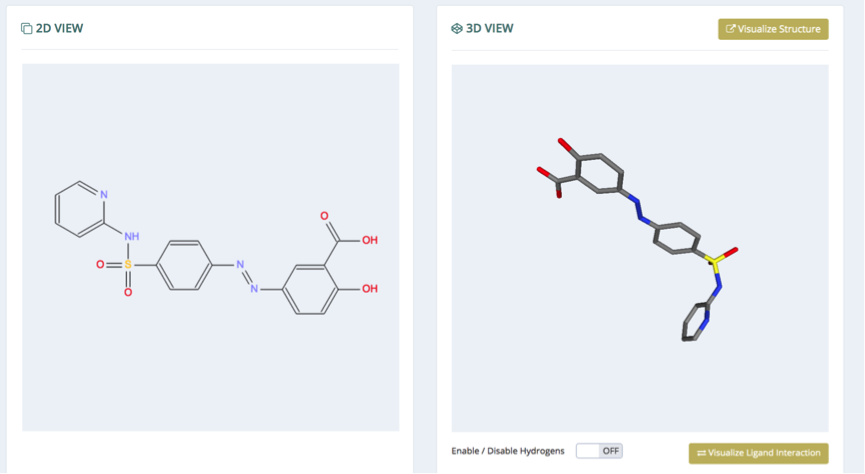Viewport: 865px width, 474px height.
Task: Click the carbonyl O atom atop 2D structure
Action: (x=324, y=216)
